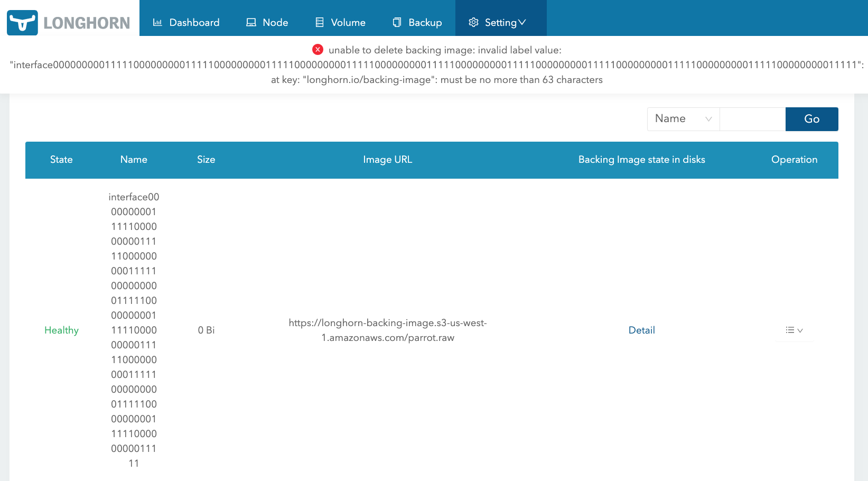
Task: Click the parrot.raw Image URL
Action: (x=388, y=330)
